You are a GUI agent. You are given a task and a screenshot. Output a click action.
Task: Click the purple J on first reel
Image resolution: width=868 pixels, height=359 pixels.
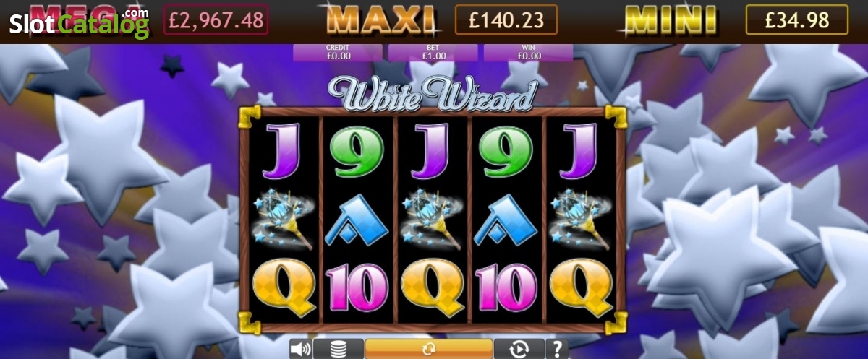pos(283,151)
